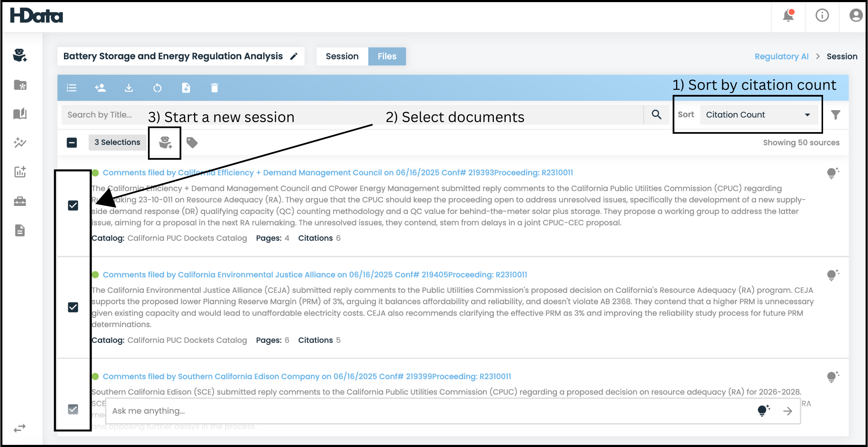Open Southern California Edison comments link

307,376
